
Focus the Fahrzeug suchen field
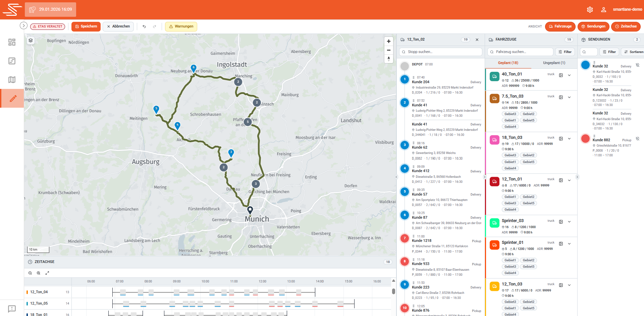(x=520, y=52)
